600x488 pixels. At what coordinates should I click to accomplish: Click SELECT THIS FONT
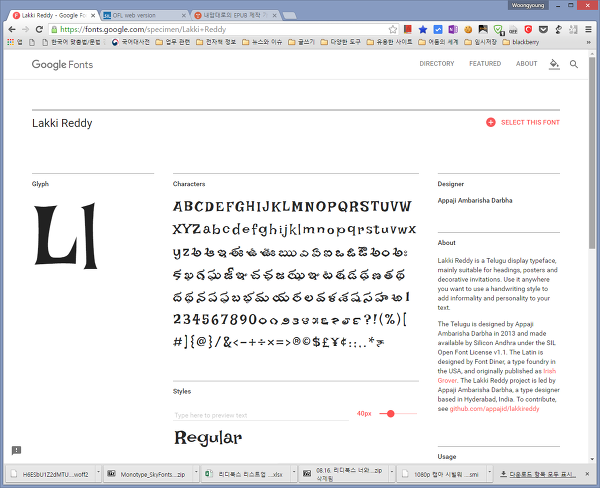click(530, 122)
